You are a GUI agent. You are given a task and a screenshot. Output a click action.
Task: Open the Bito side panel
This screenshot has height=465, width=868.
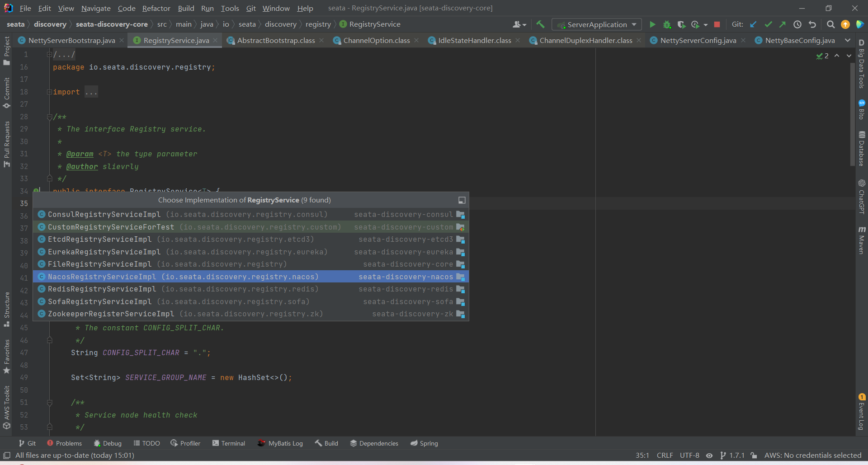coord(862,109)
